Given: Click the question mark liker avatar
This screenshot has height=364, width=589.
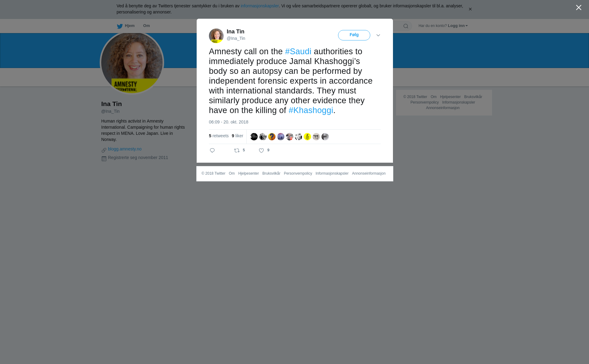Looking at the screenshot, I should 272,137.
